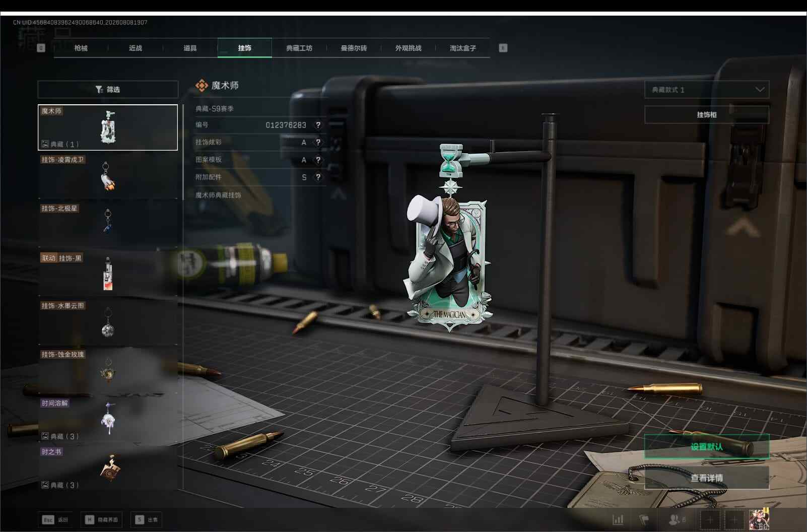
Task: Select the 挂饰-蚀金玫瑰 charm
Action: pos(108,371)
